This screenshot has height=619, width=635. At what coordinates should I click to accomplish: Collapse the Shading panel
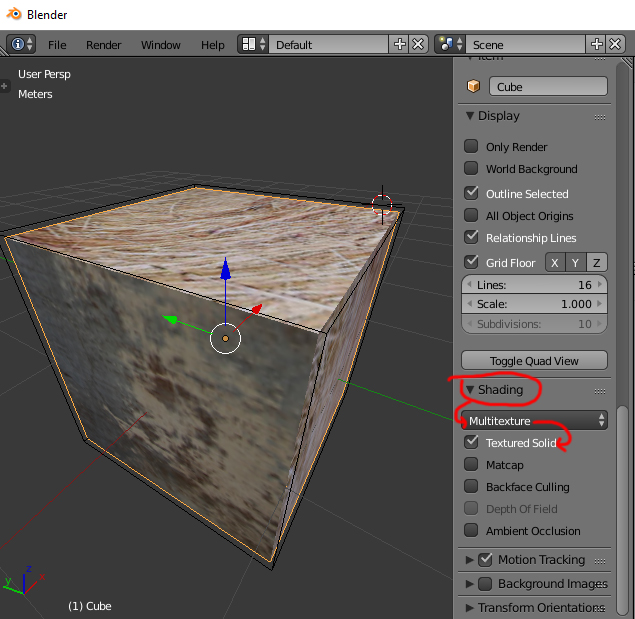click(x=470, y=390)
